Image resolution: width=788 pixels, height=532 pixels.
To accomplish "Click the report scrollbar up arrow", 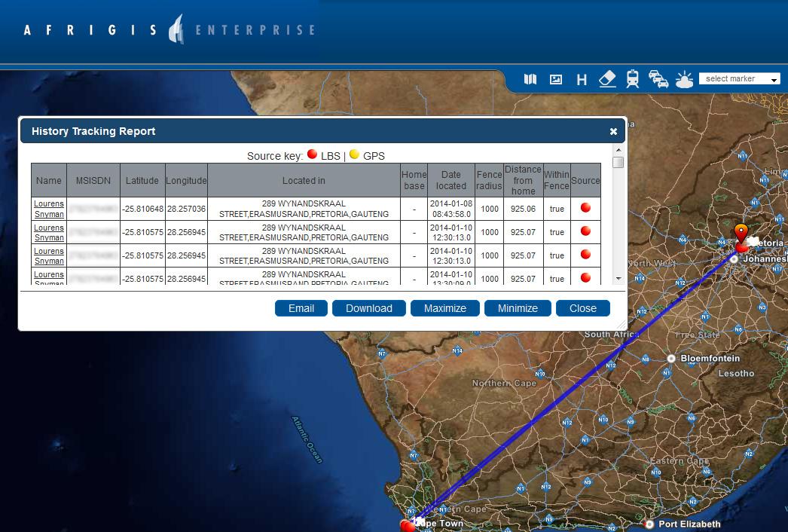I will (x=618, y=154).
